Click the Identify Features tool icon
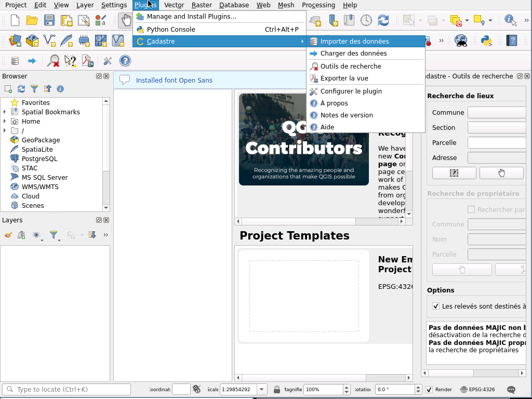Image resolution: width=532 pixels, height=399 pixels. [x=511, y=21]
